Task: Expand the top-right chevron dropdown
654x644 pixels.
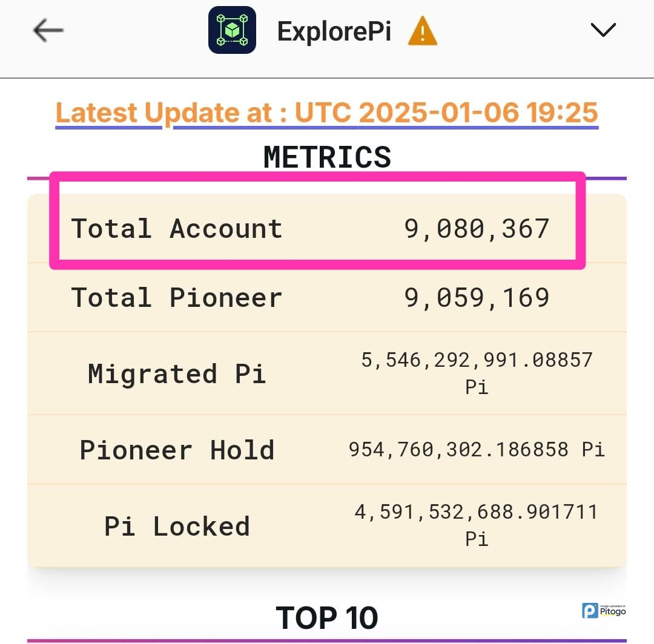Action: [x=603, y=30]
